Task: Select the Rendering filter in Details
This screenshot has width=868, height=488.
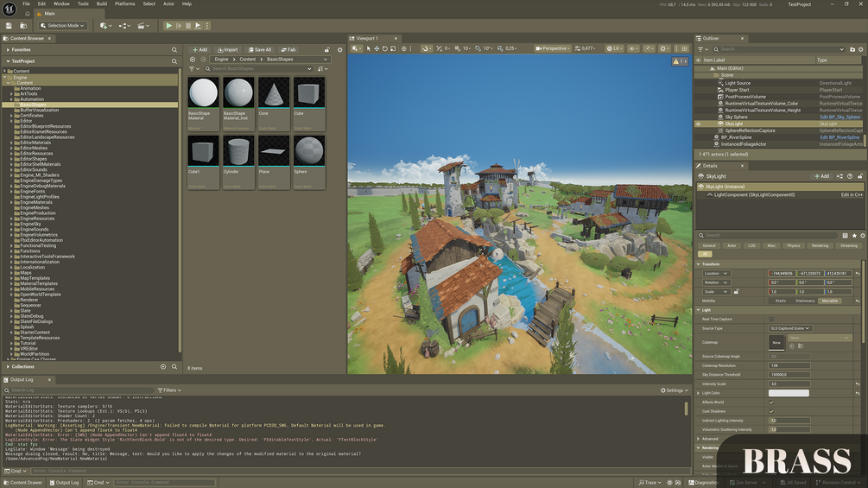Action: point(820,245)
